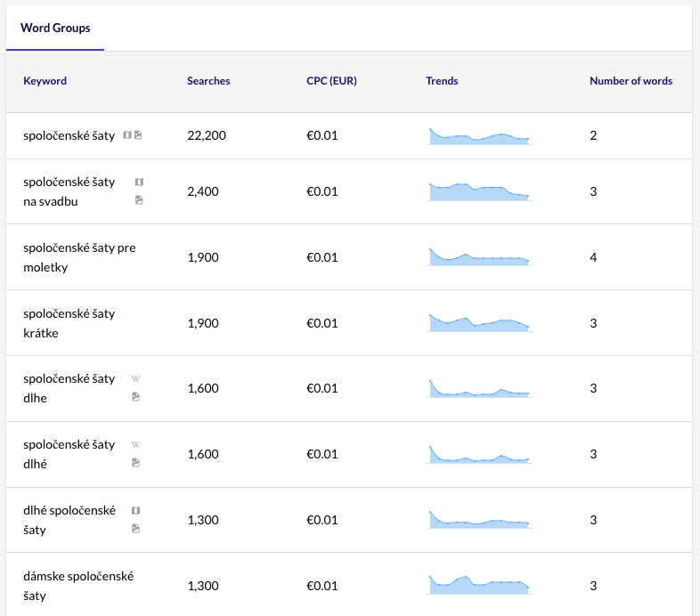Open trend chart for 'spoločenské šaty dlhe' row
Image resolution: width=700 pixels, height=616 pixels.
point(479,388)
